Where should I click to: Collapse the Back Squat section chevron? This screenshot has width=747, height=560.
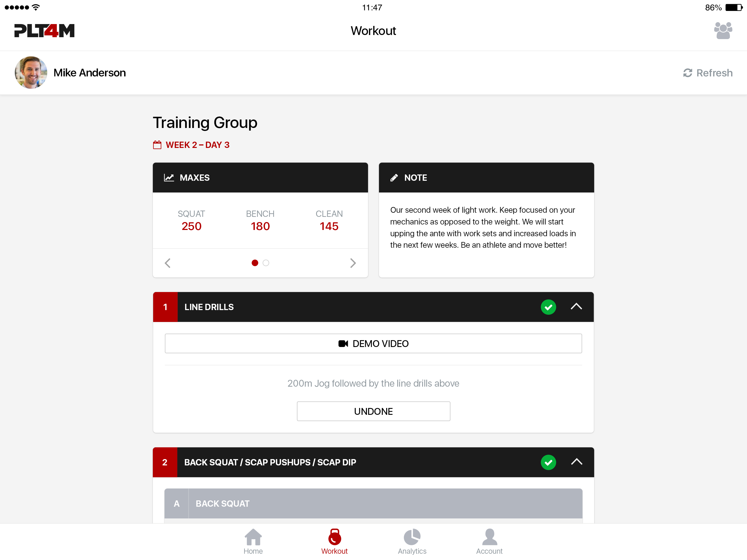576,462
